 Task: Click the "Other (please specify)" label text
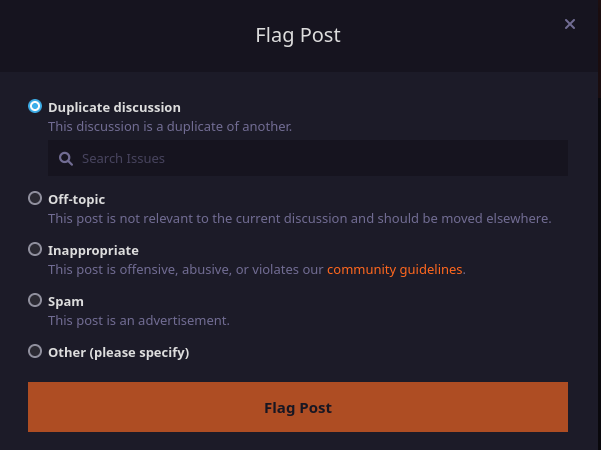tap(118, 352)
